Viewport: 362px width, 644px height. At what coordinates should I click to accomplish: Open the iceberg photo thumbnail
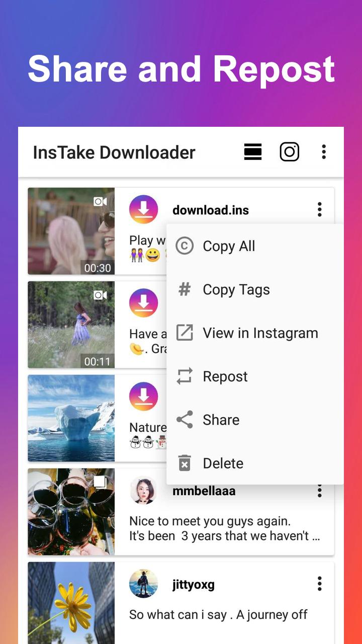pos(71,418)
